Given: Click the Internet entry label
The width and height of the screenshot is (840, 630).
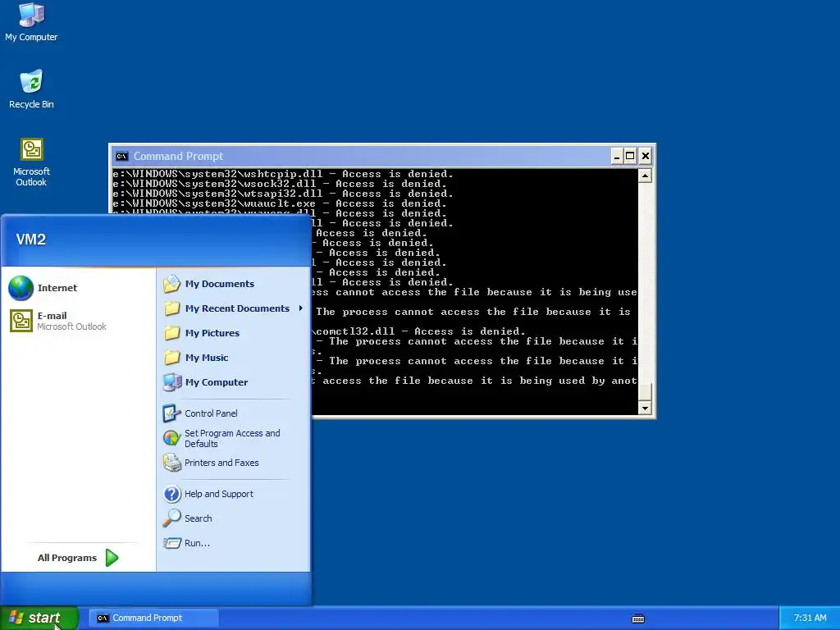Looking at the screenshot, I should coord(57,288).
